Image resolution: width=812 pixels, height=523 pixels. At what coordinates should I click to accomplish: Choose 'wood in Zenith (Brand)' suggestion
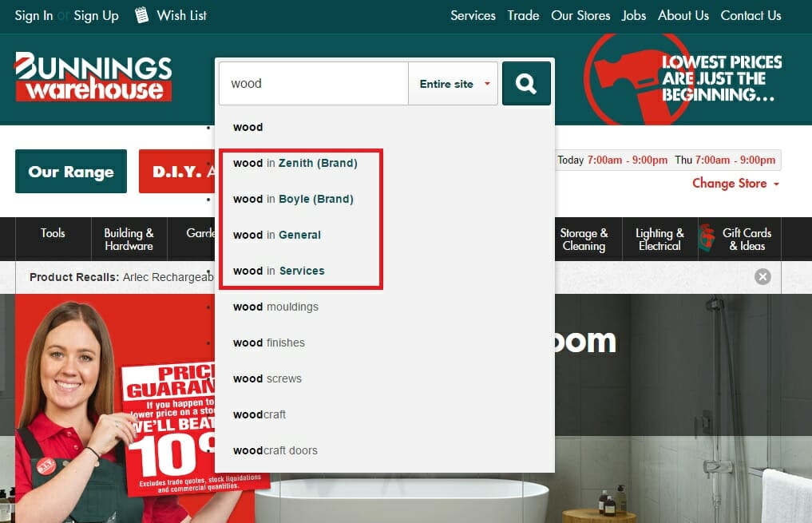[295, 163]
